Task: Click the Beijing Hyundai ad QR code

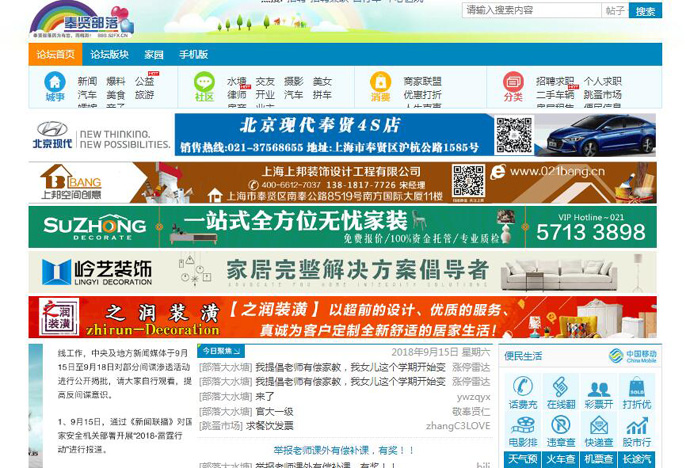Action: point(514,135)
